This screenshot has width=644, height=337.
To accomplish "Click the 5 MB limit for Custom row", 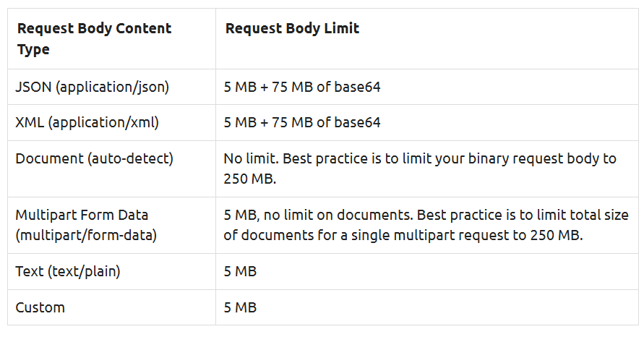I will pos(240,308).
